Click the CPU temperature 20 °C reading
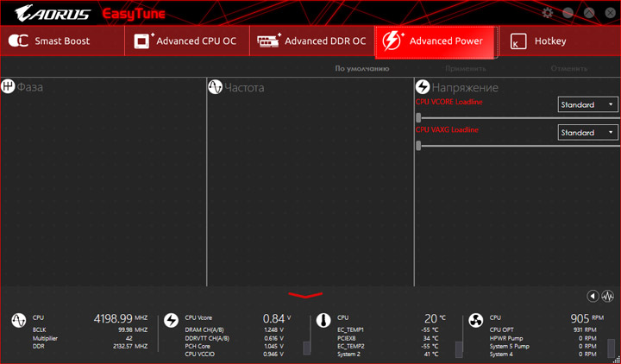 pos(435,318)
